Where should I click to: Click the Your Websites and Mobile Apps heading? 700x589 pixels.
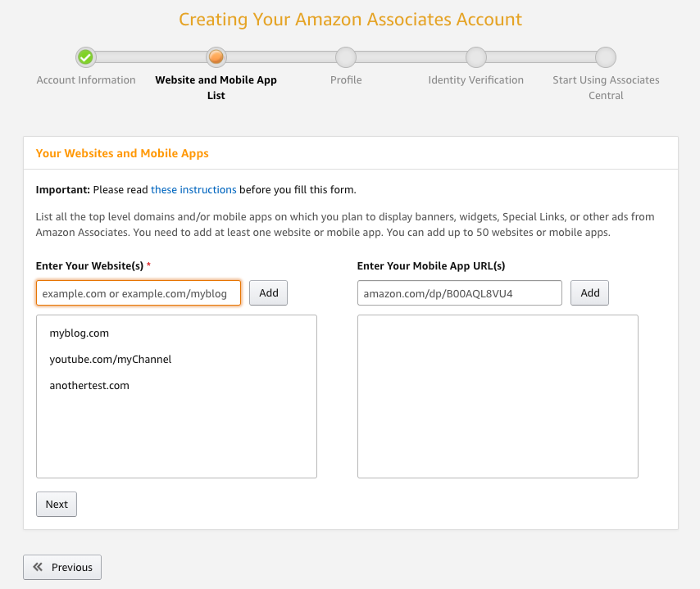[121, 153]
